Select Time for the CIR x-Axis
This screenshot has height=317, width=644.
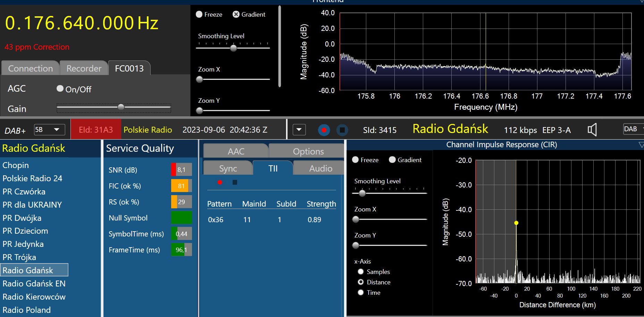click(x=361, y=293)
